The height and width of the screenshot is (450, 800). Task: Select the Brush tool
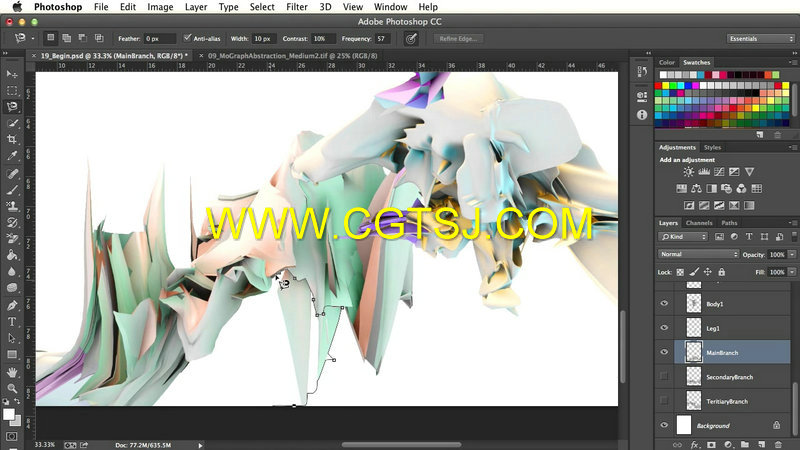12,190
